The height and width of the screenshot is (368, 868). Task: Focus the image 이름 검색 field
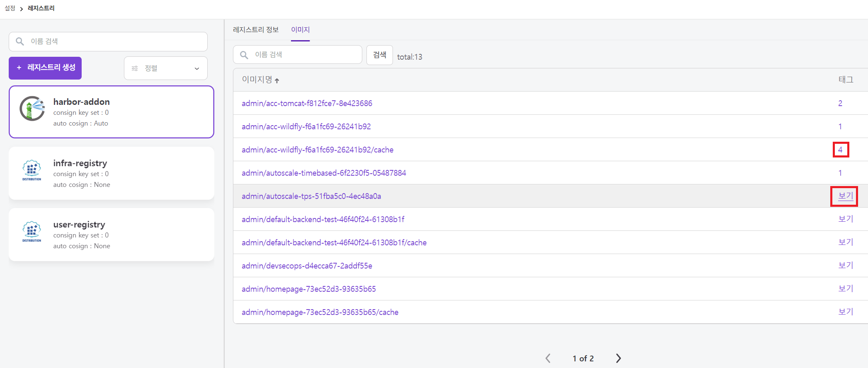tap(298, 55)
